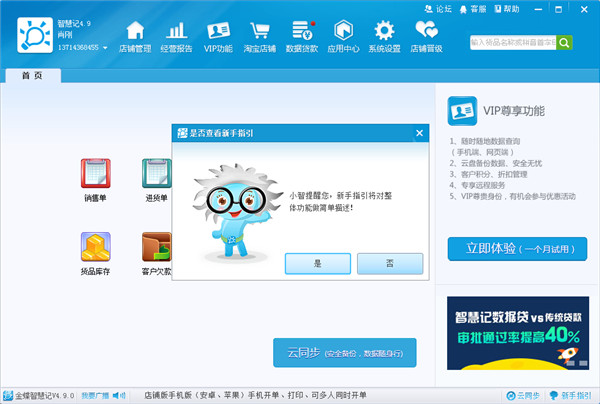
Task: Click the VIP尊享功能 card icon
Action: (462, 111)
